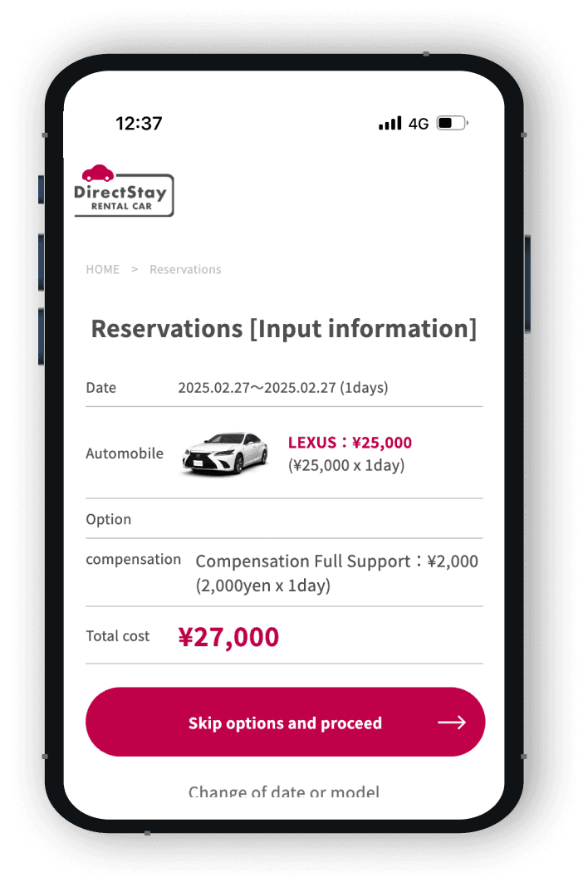The height and width of the screenshot is (887, 588).
Task: Tap the 4G network indicator
Action: (x=419, y=124)
